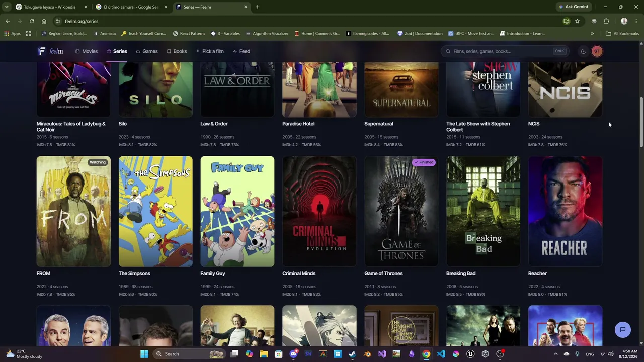
Task: Open the Criminal Minds Evolution poster
Action: pyautogui.click(x=319, y=211)
